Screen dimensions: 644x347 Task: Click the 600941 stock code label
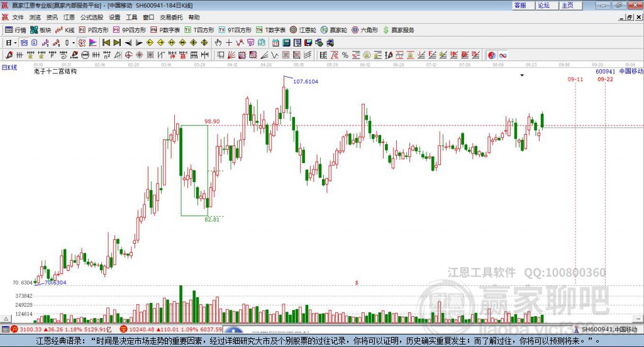pos(606,71)
